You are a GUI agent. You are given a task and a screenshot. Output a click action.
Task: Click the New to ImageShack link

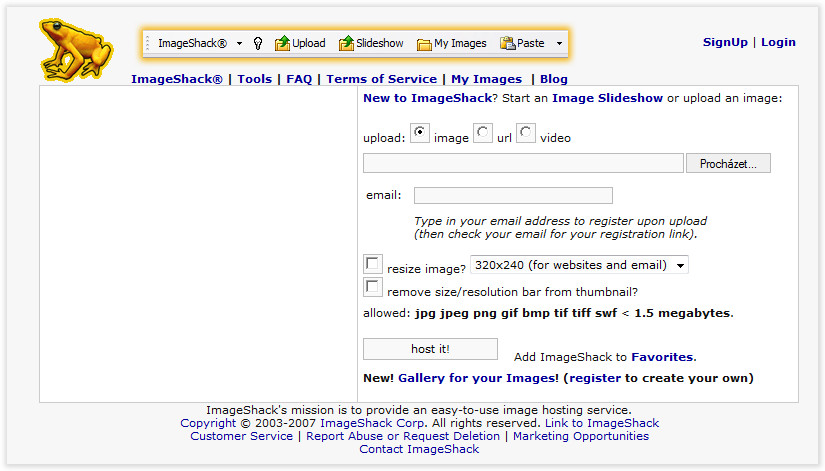(x=428, y=98)
